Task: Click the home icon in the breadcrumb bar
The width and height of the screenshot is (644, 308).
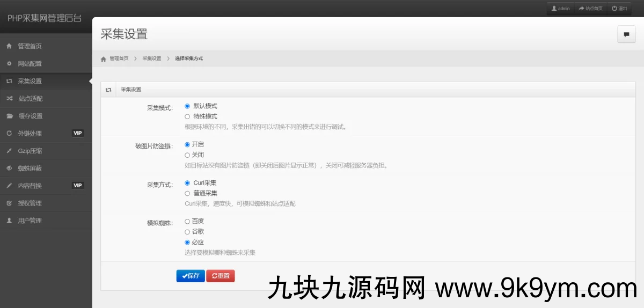Action: pos(104,58)
